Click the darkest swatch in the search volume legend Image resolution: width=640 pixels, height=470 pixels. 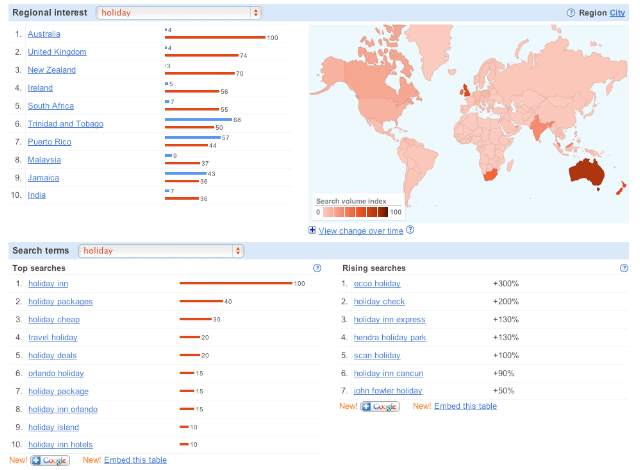coord(383,212)
